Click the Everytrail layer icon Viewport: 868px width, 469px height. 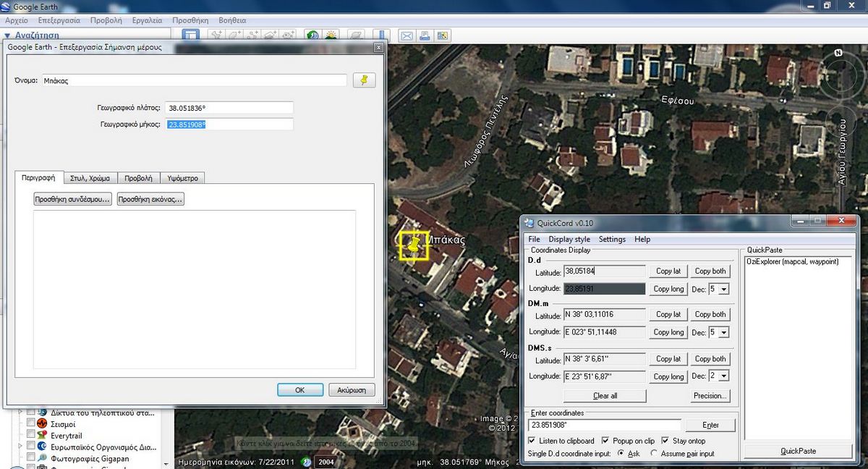tap(43, 435)
